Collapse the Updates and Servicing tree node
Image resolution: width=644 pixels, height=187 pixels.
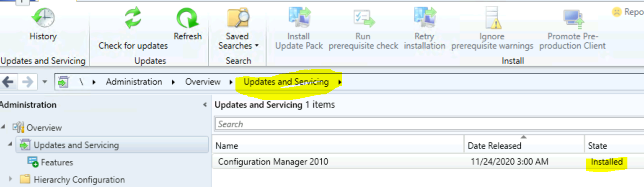click(x=10, y=144)
